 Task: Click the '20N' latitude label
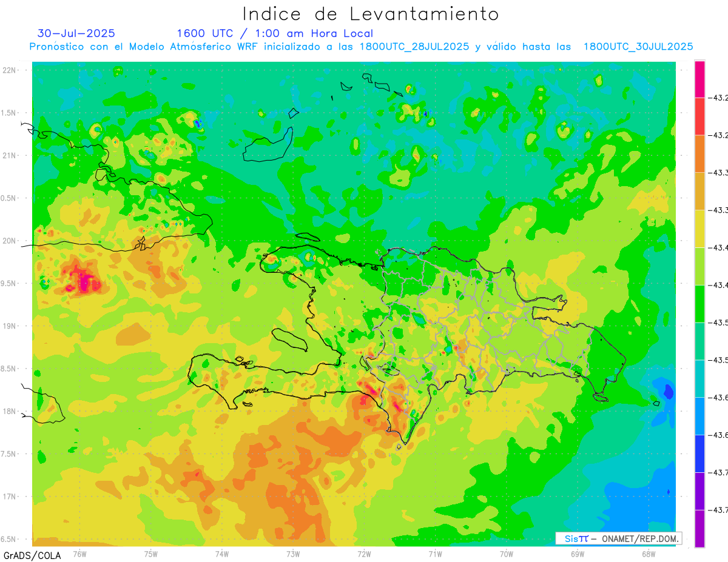pos(10,241)
